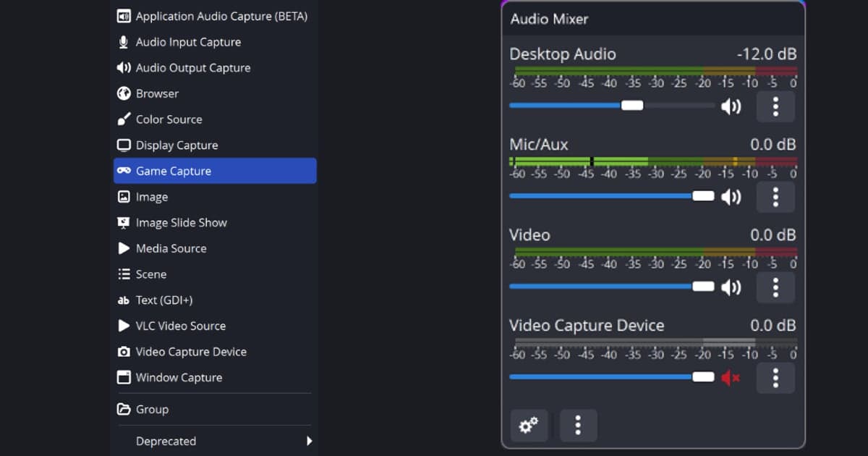
Task: Click the Scene list icon
Action: point(124,274)
